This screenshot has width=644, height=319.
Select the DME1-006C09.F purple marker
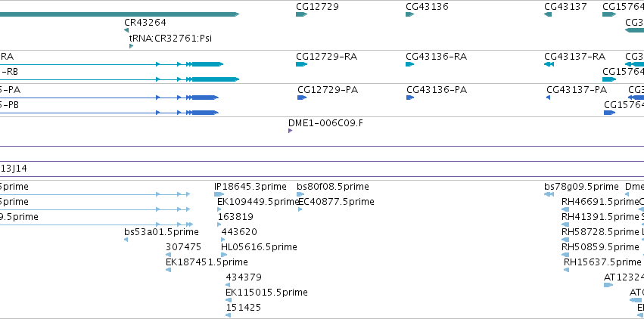pos(291,131)
